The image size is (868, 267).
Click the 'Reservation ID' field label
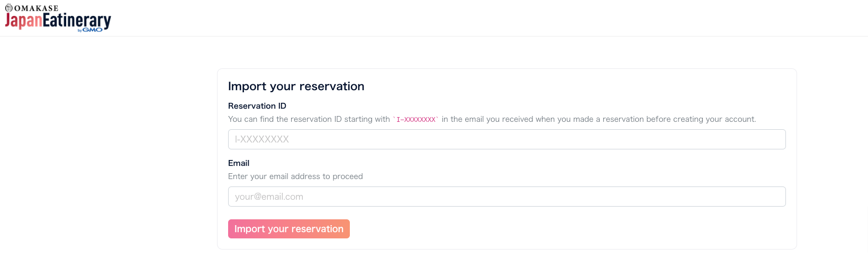257,106
